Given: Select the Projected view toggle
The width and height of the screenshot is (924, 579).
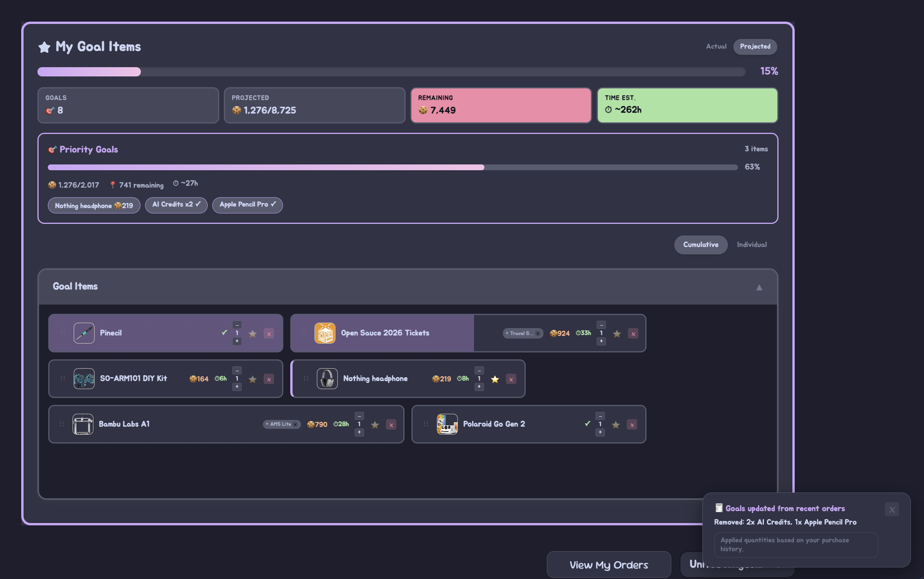Looking at the screenshot, I should tap(755, 46).
